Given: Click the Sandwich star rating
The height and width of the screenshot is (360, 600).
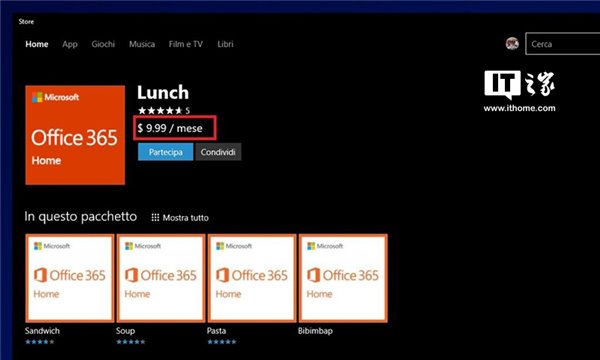Looking at the screenshot, I should [x=40, y=342].
